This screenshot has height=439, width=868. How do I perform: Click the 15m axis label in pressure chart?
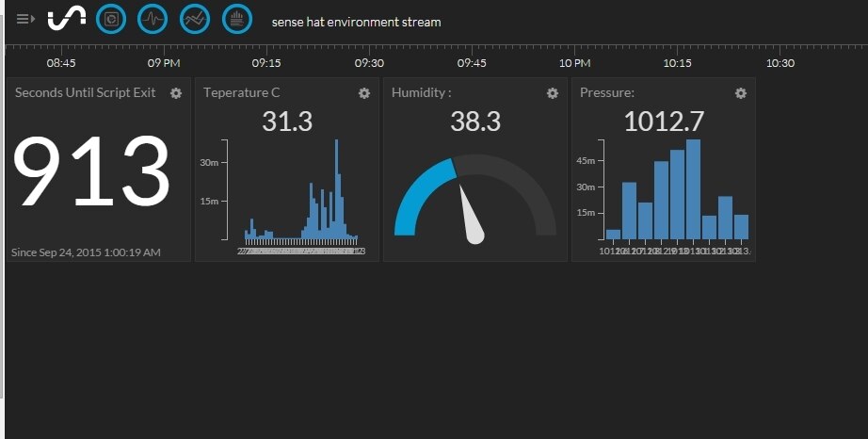586,213
